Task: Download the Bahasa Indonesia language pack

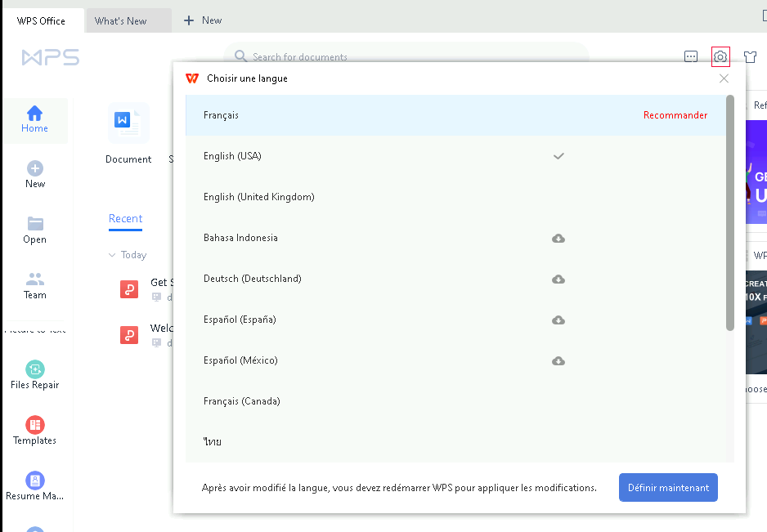Action: 558,238
